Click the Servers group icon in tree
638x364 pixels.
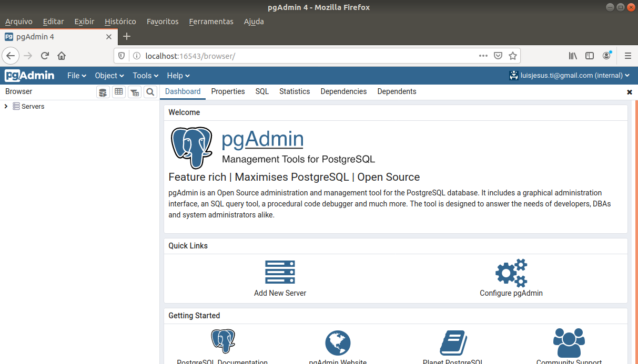[x=16, y=106]
